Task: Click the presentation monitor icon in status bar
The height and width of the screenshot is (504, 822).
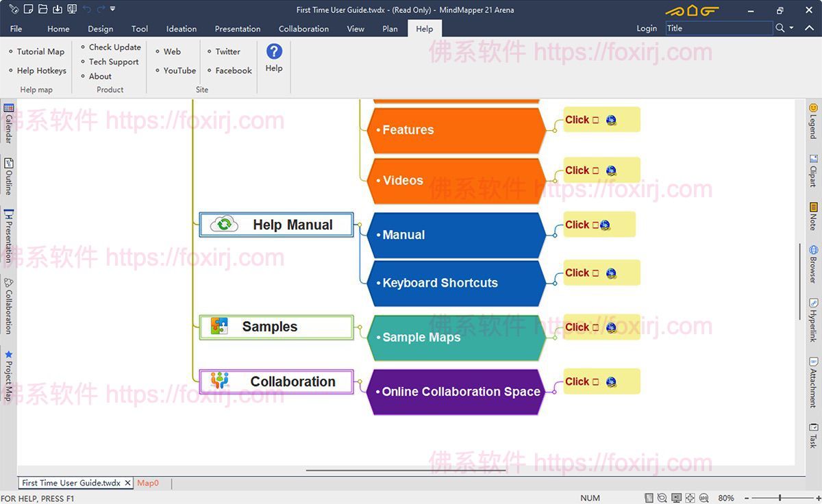Action: click(676, 498)
